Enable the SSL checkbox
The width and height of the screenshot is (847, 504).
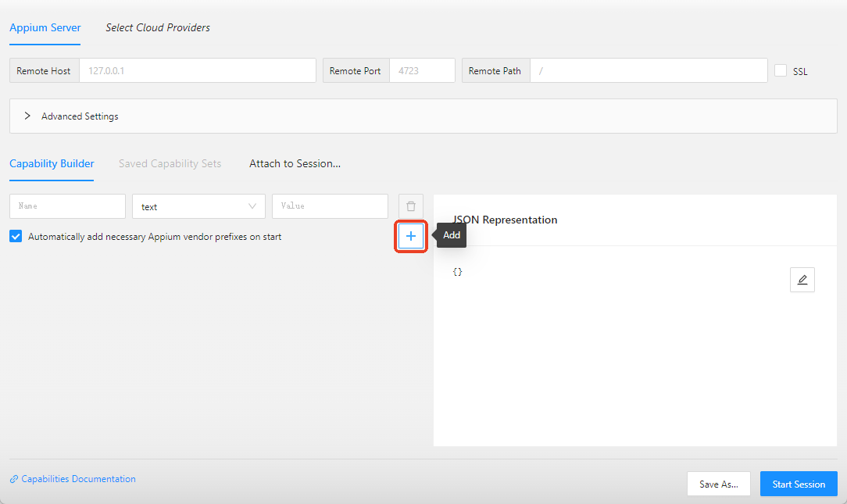coord(781,70)
